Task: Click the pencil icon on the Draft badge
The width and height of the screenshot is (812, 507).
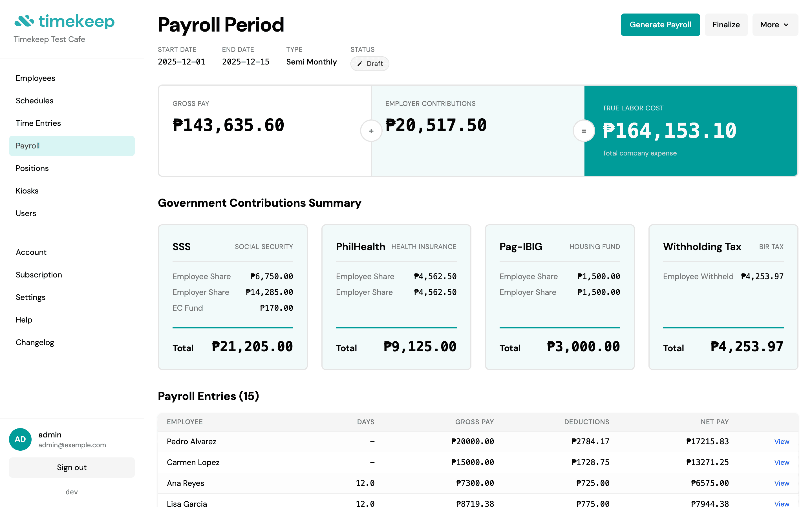Action: pos(360,63)
